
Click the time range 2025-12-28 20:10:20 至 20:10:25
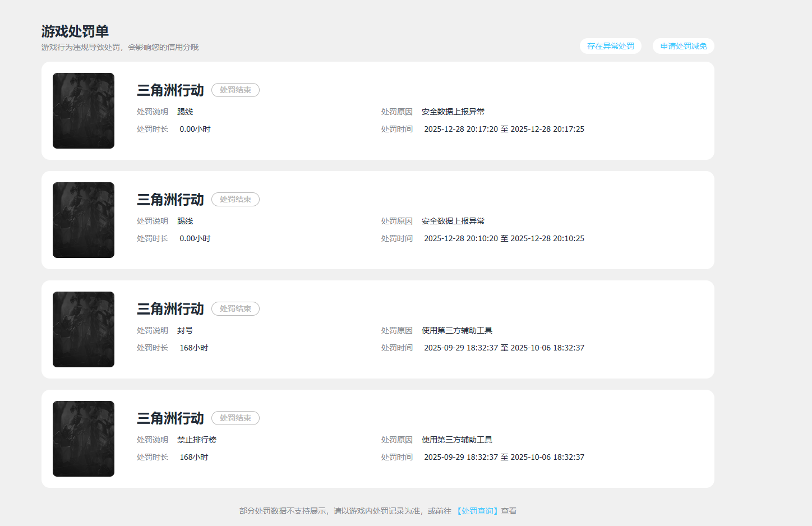click(504, 238)
